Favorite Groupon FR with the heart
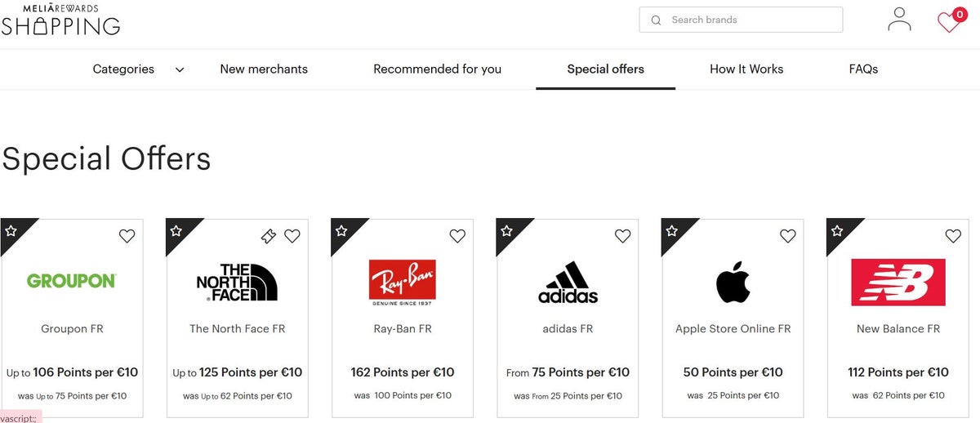This screenshot has width=980, height=423. point(127,236)
